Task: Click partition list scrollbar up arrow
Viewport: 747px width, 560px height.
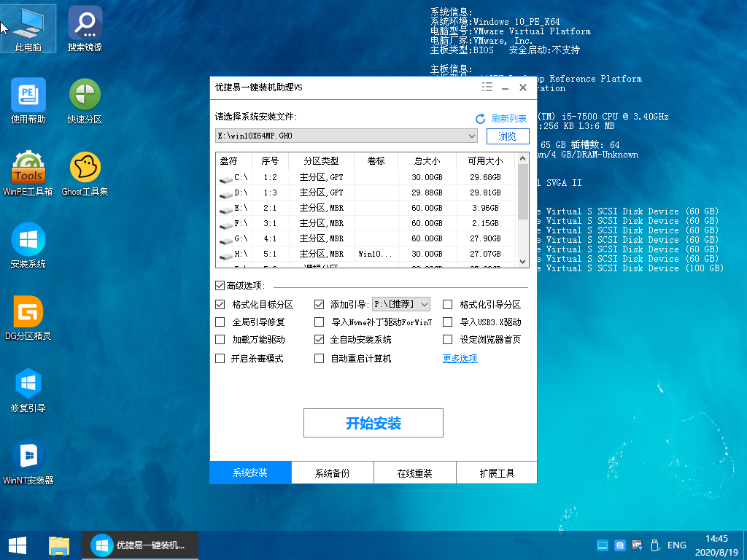Action: 522,158
